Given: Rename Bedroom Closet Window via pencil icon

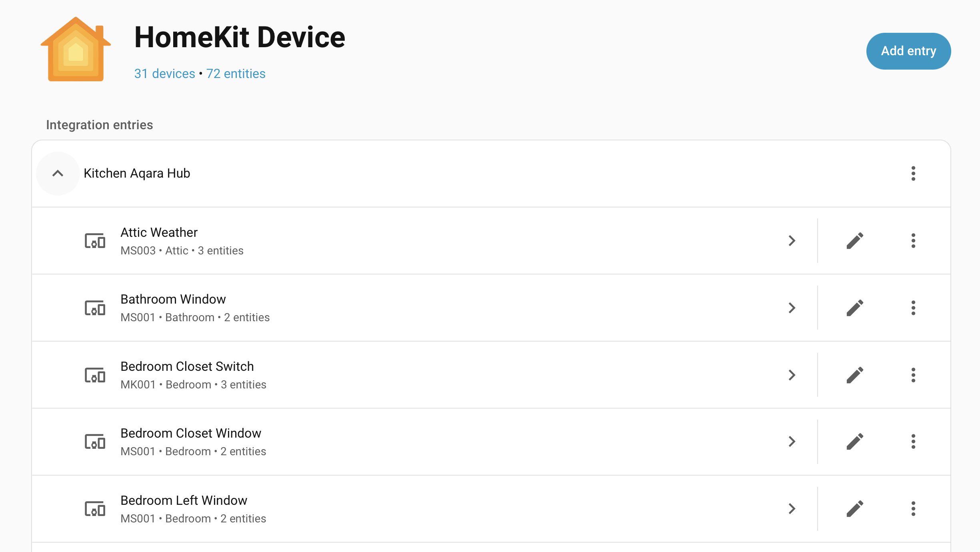Looking at the screenshot, I should [855, 442].
